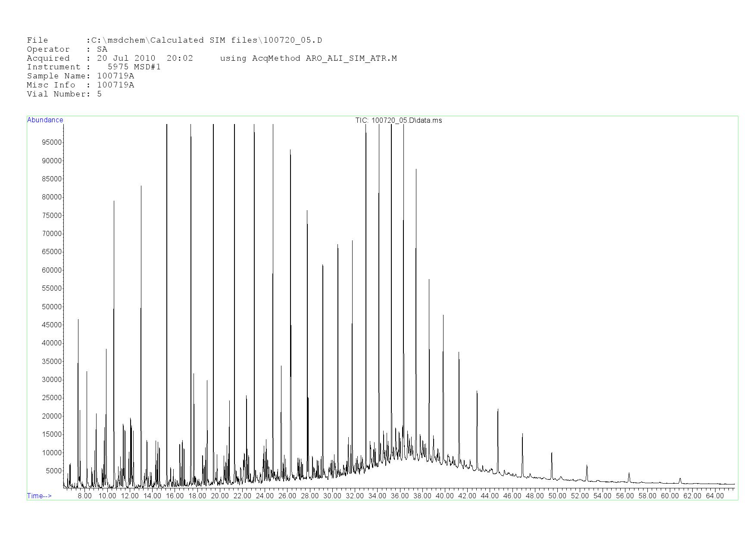Click the acquired date 20 Jul 2010
Screen dimensions: 756x534
126,59
